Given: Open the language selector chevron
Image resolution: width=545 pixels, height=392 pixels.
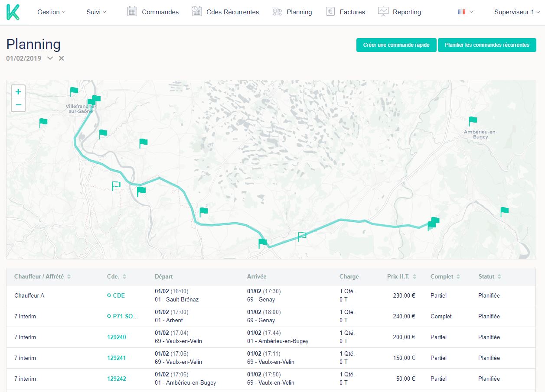Looking at the screenshot, I should point(471,12).
